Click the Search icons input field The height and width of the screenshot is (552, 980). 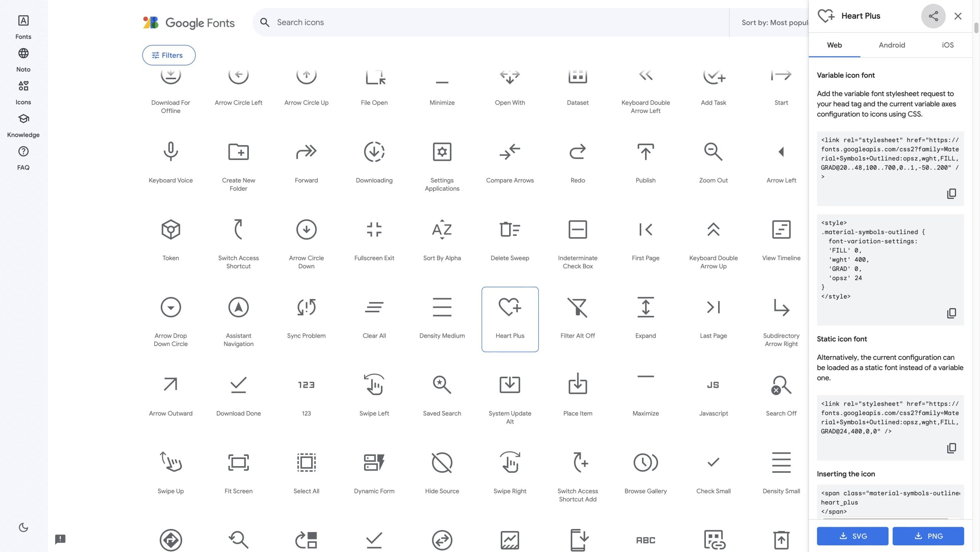(x=490, y=23)
